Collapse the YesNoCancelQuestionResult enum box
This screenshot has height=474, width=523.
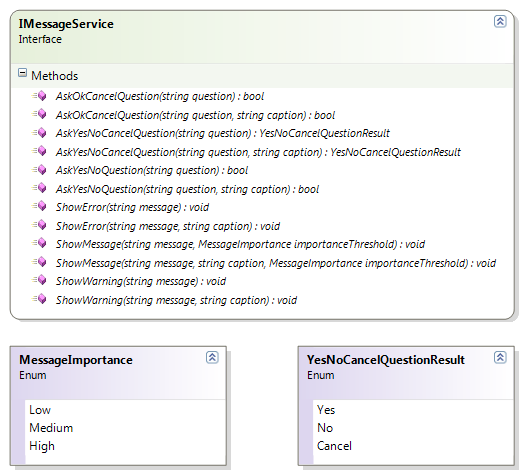[500, 357]
